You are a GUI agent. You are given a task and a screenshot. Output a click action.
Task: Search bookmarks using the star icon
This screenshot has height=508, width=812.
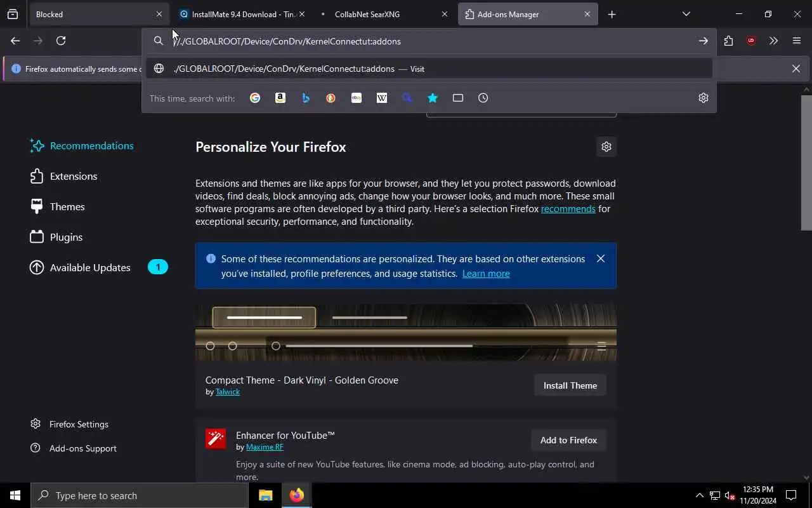[x=433, y=98]
